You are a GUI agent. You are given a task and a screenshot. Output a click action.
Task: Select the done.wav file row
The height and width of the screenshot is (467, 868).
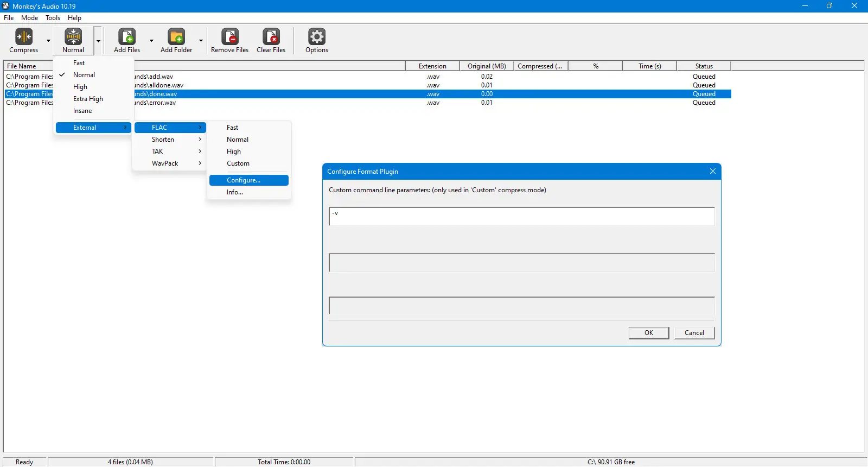click(368, 94)
